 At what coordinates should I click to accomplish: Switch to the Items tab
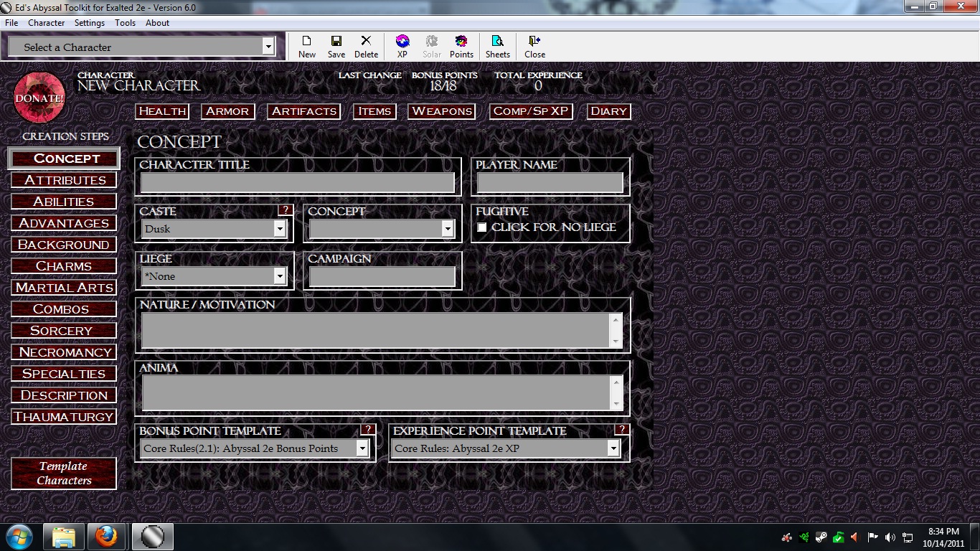click(x=374, y=111)
